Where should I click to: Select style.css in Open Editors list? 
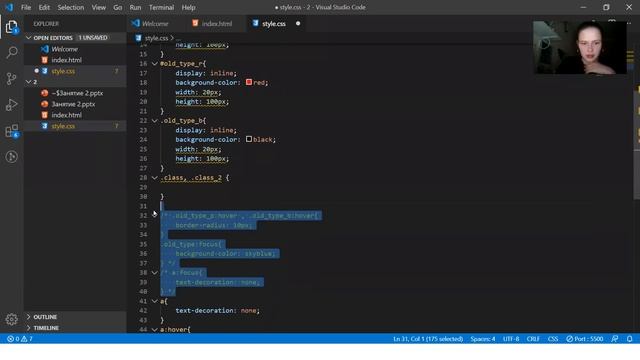[x=63, y=71]
